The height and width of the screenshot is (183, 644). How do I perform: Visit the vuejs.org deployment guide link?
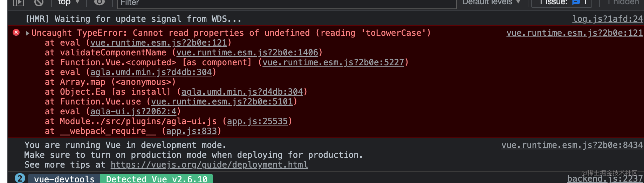click(209, 165)
